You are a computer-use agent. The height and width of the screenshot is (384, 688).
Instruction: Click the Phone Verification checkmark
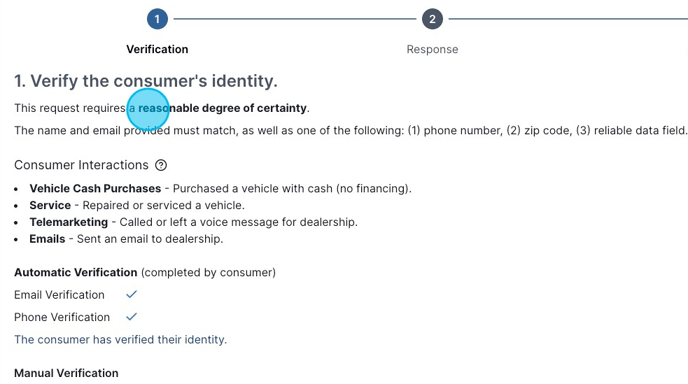(x=132, y=316)
